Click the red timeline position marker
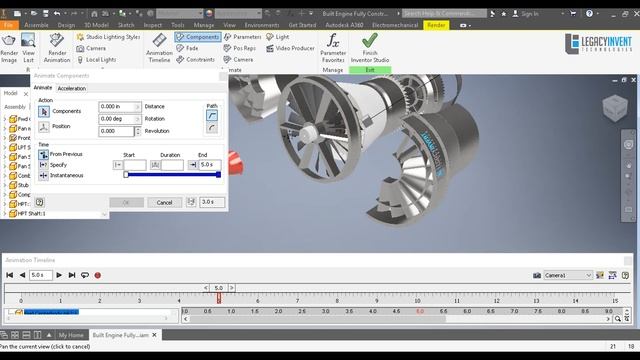The image size is (640, 360). coord(219,298)
